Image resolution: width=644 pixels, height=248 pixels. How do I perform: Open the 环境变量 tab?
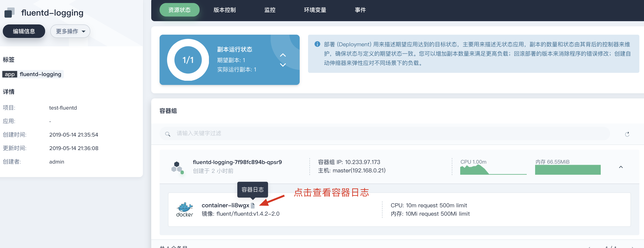click(315, 10)
